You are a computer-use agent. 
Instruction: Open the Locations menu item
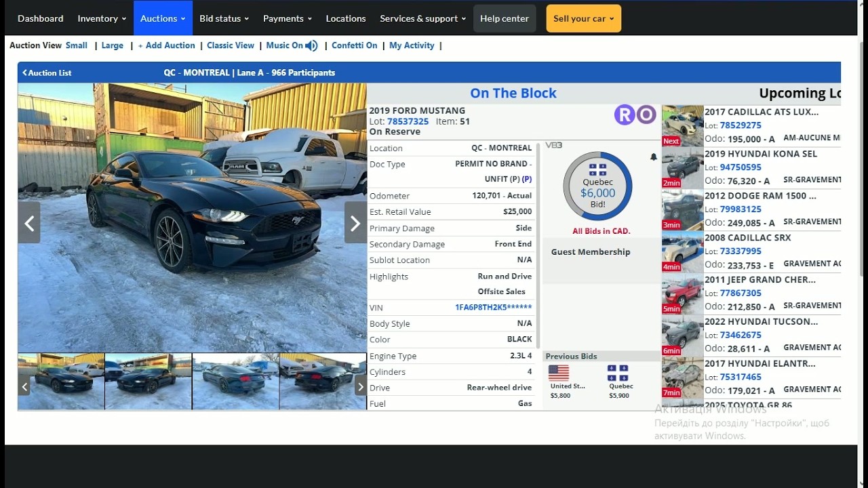346,18
